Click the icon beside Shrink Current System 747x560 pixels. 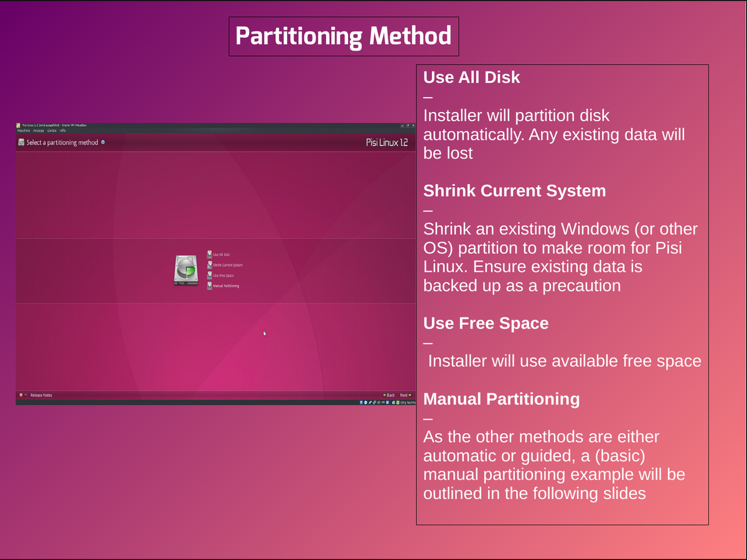[x=210, y=265]
